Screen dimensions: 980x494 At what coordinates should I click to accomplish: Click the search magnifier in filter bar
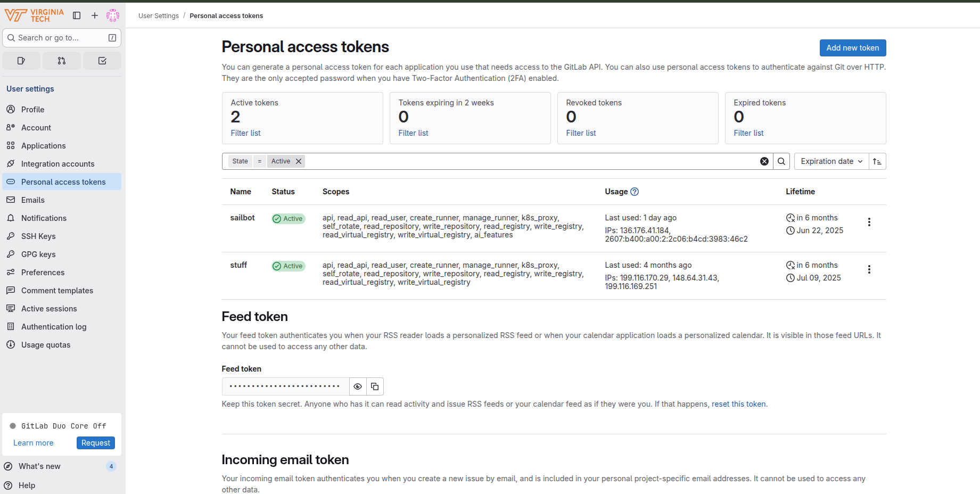pos(781,161)
